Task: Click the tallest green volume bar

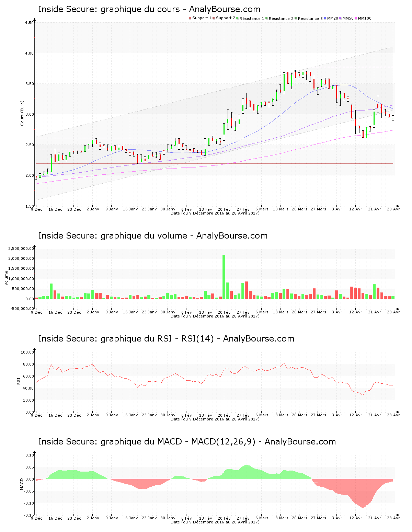Action: point(224,277)
